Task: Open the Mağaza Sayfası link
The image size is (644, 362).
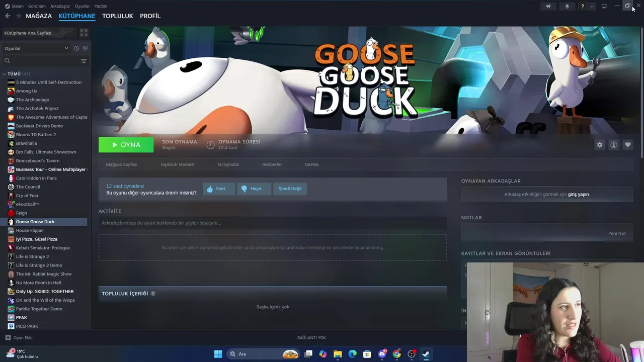Action: coord(122,164)
